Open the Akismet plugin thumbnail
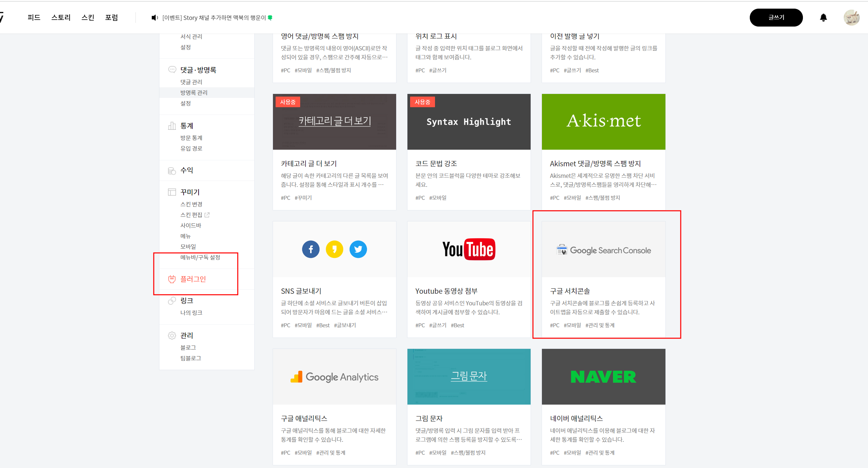Screen dimensions: 868x468 603,121
